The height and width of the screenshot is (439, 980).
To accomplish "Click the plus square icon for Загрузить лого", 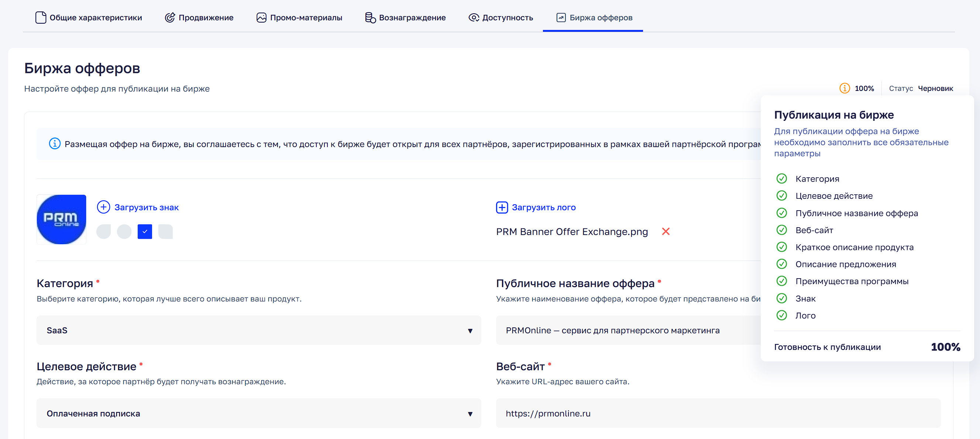I will point(502,207).
